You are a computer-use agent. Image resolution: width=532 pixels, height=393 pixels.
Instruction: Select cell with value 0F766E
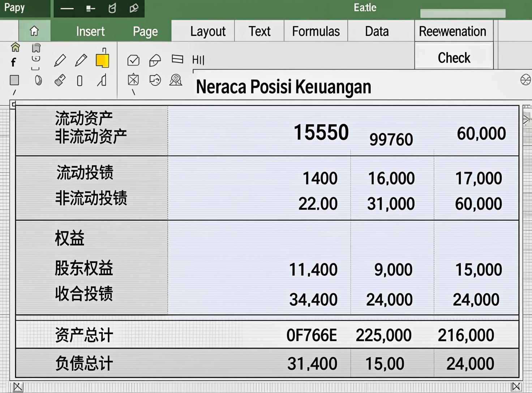coord(312,336)
